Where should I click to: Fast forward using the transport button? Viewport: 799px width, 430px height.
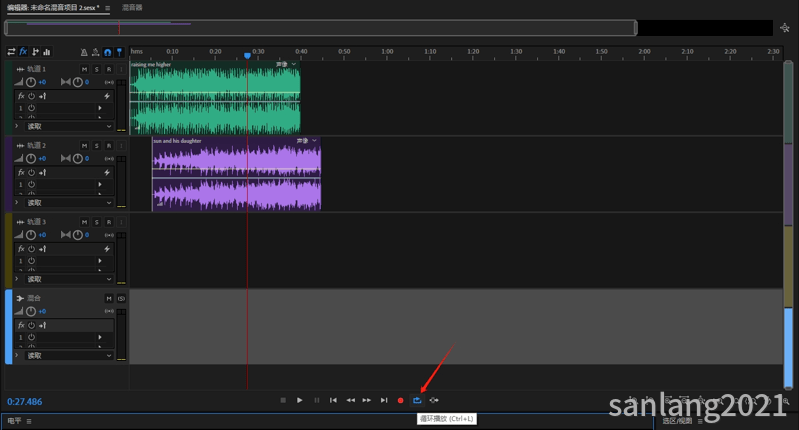pos(367,400)
